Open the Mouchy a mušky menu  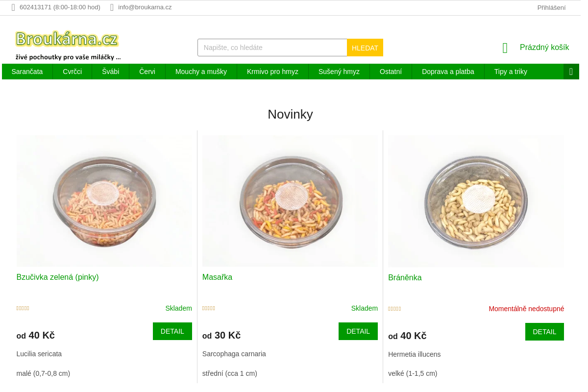pyautogui.click(x=201, y=72)
